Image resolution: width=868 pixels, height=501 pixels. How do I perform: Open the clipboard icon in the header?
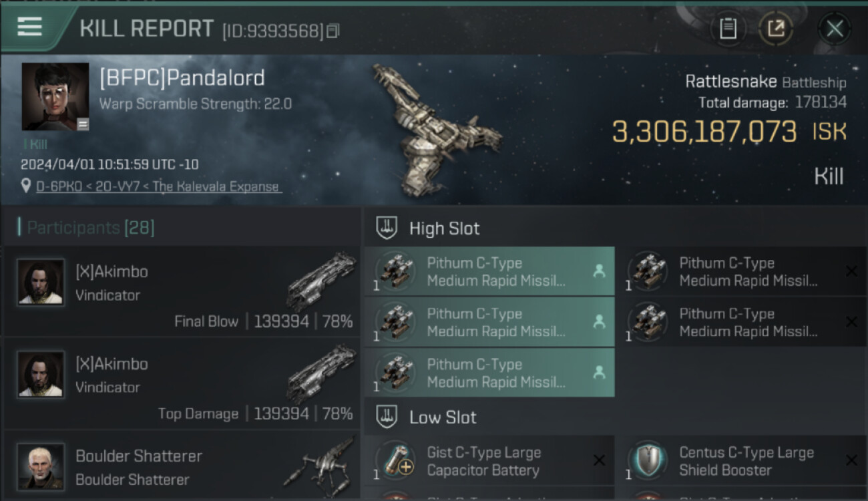(x=728, y=29)
